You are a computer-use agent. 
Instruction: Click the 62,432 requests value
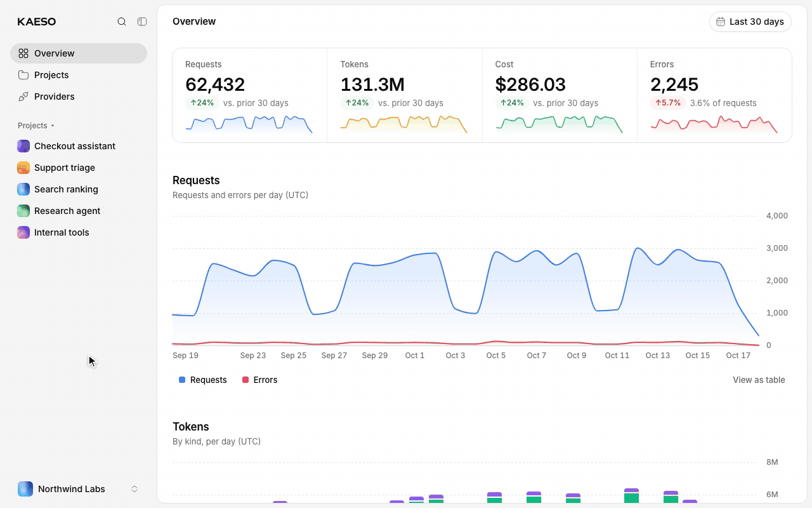[x=215, y=84]
